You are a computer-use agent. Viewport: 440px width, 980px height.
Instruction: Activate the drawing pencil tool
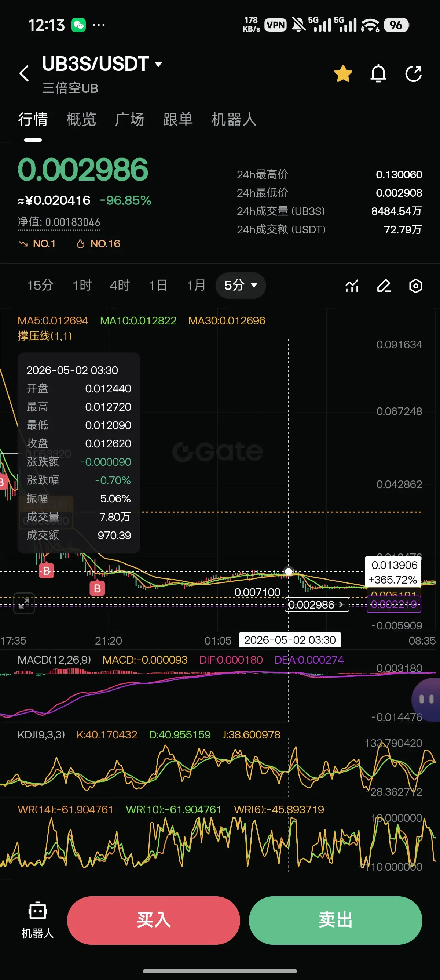tap(384, 286)
